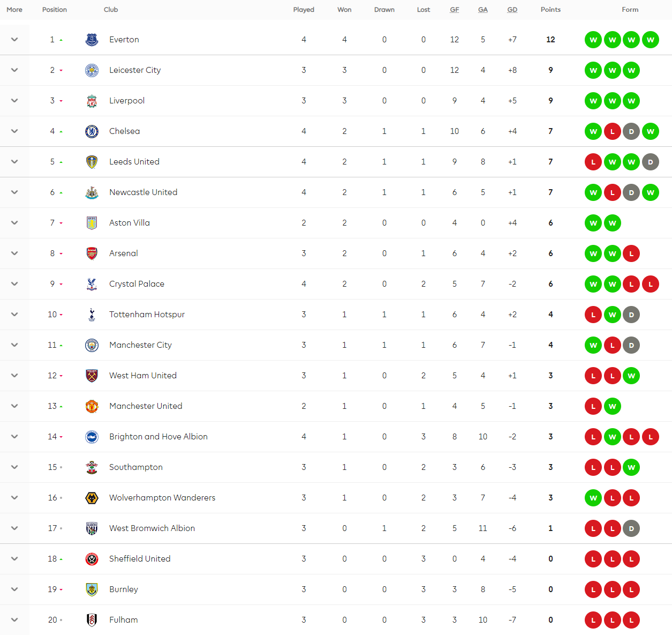This screenshot has height=635, width=672.
Task: Click the Wolverhampton Wanderers wolf logo
Action: [x=92, y=498]
